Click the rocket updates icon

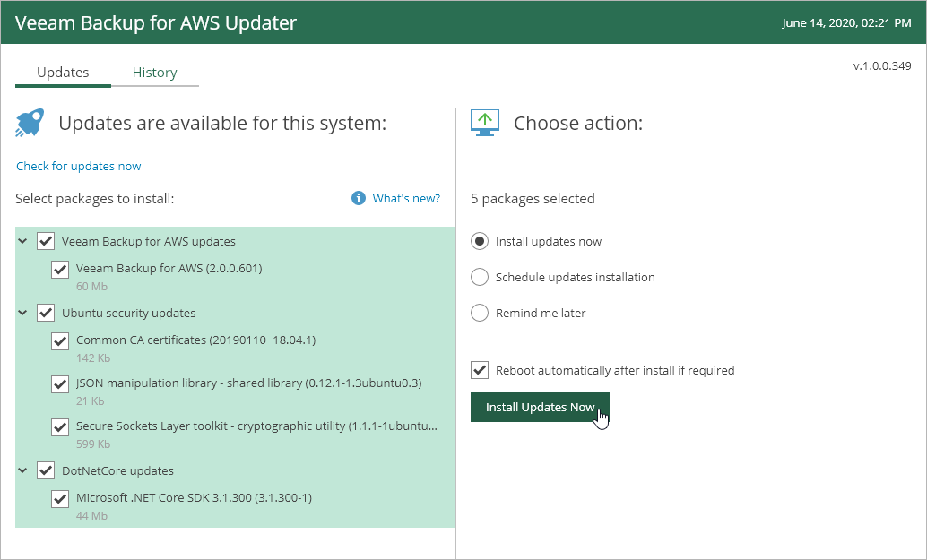coord(30,123)
